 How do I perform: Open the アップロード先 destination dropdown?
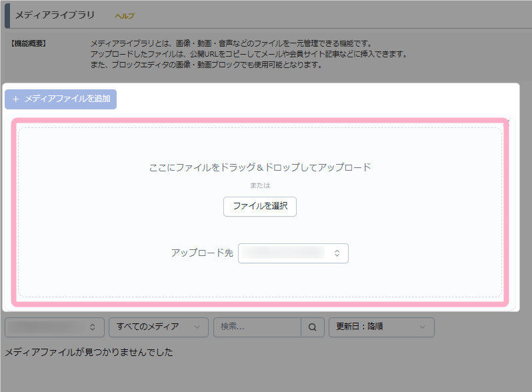292,253
